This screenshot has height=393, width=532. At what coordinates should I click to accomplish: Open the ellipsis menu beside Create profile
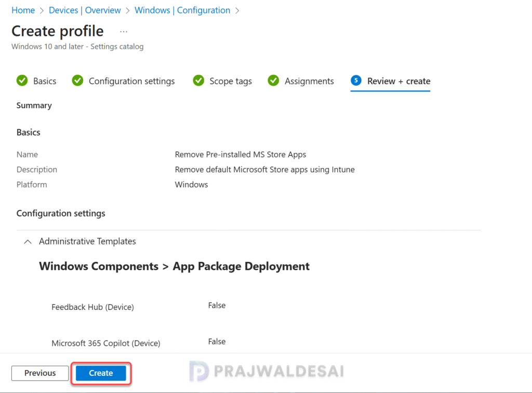click(124, 32)
